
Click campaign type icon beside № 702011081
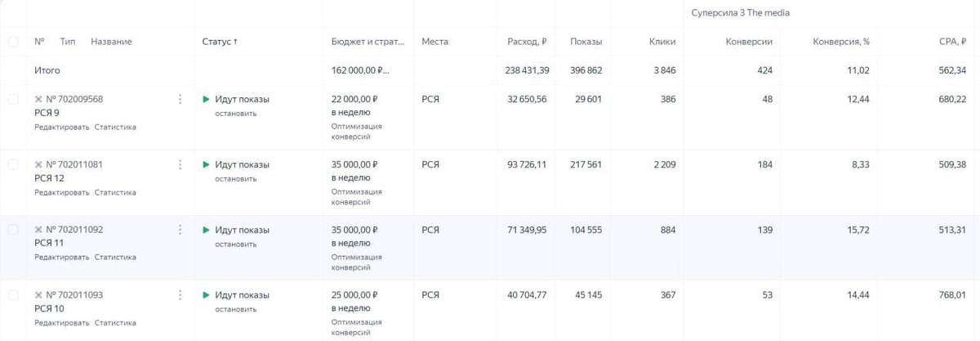point(38,164)
